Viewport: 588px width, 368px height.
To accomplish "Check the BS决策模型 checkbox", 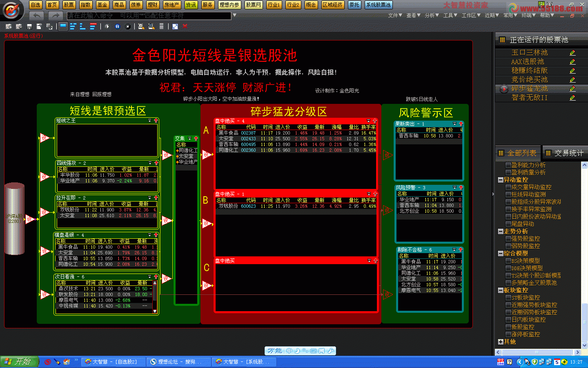I will [x=508, y=261].
